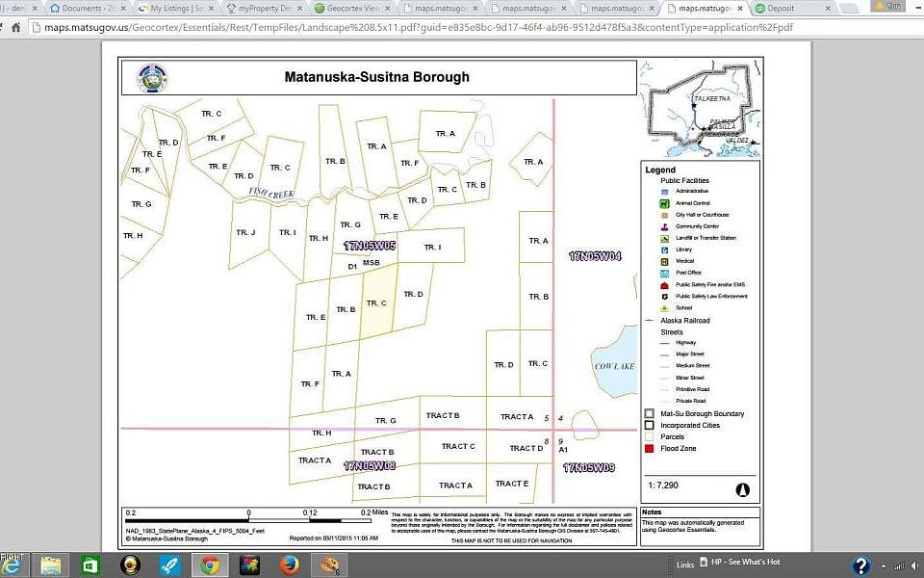The height and width of the screenshot is (578, 924).
Task: Click the borough overview map thumbnail
Action: (701, 108)
